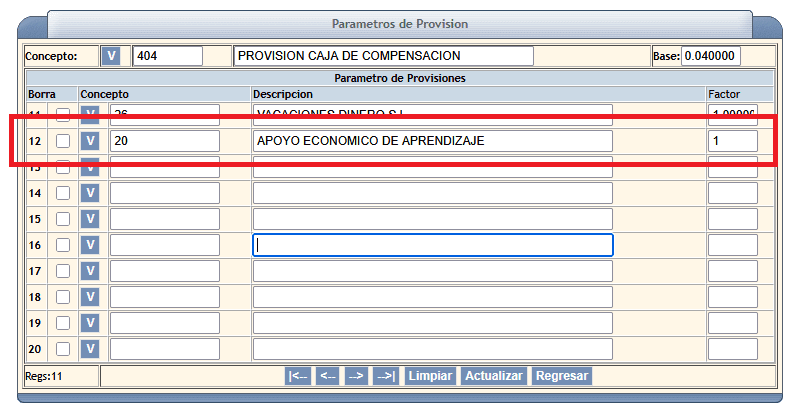Click the Actualizar button

coord(494,376)
